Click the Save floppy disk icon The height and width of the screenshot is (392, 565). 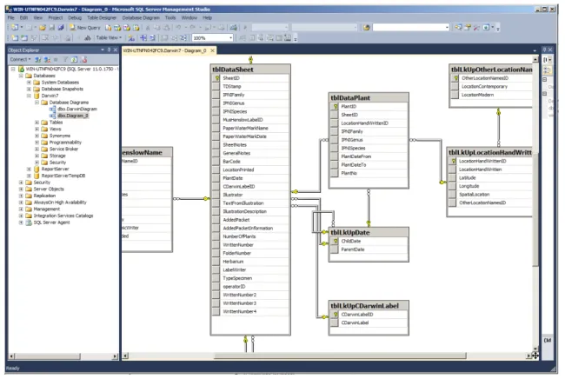coord(52,28)
